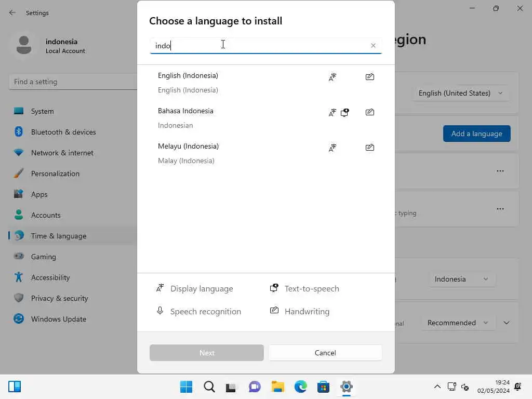
Task: Open taskbar Search
Action: click(x=209, y=387)
